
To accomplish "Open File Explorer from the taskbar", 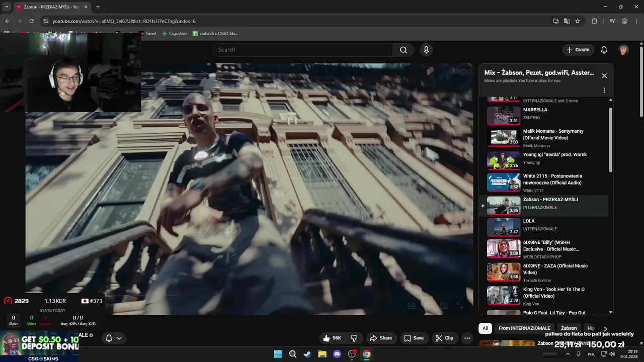I will 322,354.
